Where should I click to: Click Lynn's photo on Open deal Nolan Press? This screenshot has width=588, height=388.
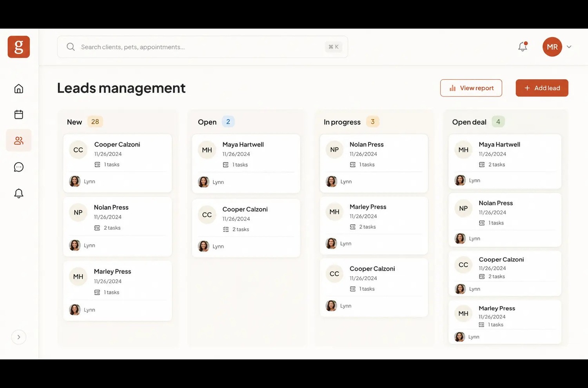click(460, 238)
